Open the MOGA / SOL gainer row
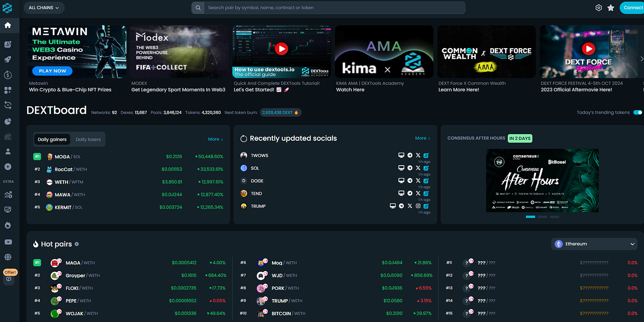The width and height of the screenshot is (644, 322). [128, 156]
